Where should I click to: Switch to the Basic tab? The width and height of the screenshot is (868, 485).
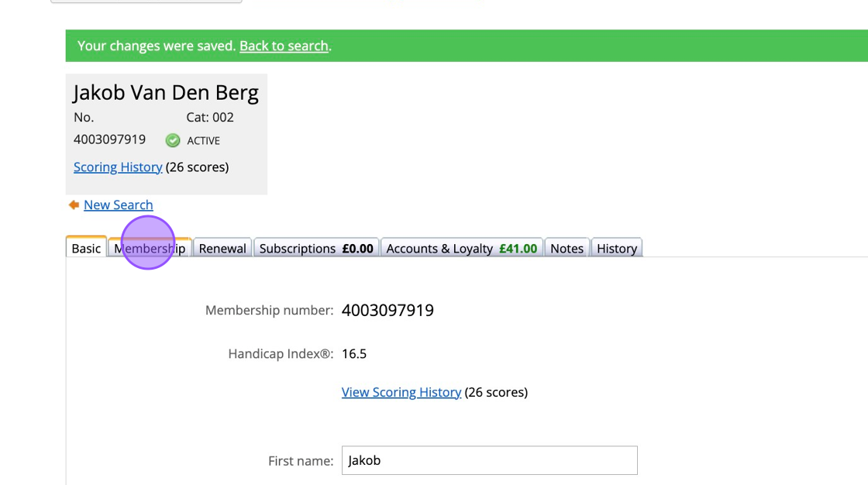click(x=86, y=249)
